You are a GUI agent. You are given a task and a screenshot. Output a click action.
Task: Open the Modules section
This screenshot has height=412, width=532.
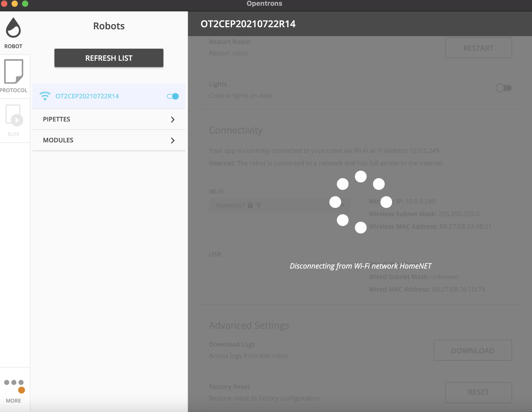tap(109, 140)
